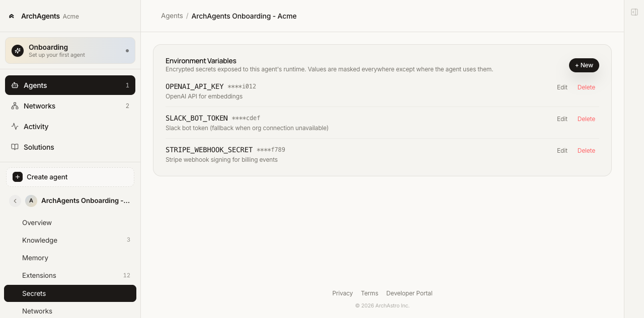Viewport: 644px width, 318px height.
Task: Open the agent Overview page
Action: [70, 223]
